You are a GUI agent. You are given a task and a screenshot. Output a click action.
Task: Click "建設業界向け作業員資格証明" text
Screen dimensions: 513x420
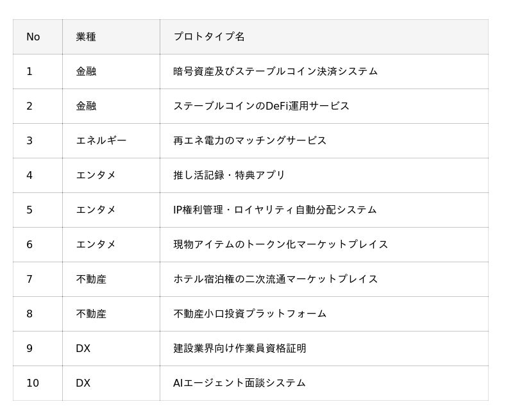point(239,349)
